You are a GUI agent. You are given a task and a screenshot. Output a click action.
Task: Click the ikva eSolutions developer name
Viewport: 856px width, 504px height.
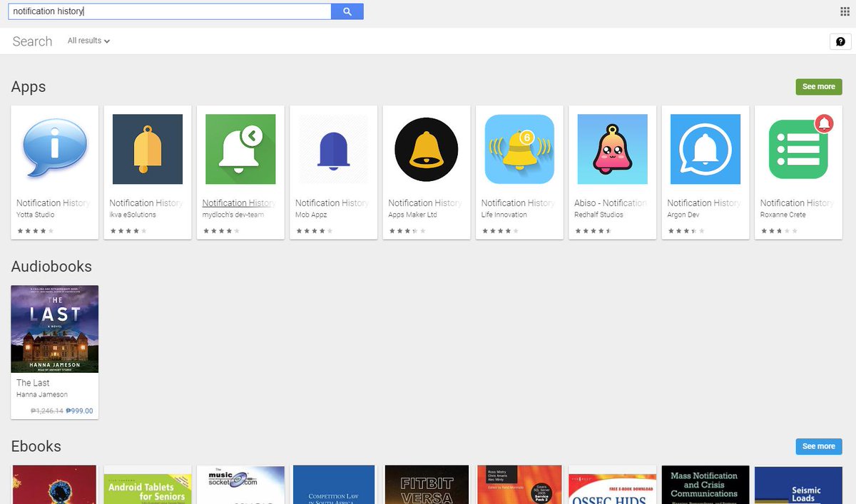[133, 215]
